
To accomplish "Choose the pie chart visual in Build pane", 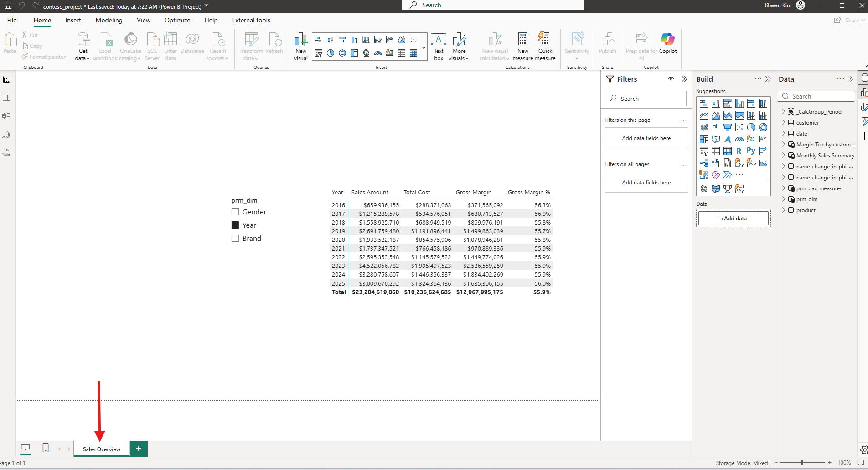I will (751, 127).
